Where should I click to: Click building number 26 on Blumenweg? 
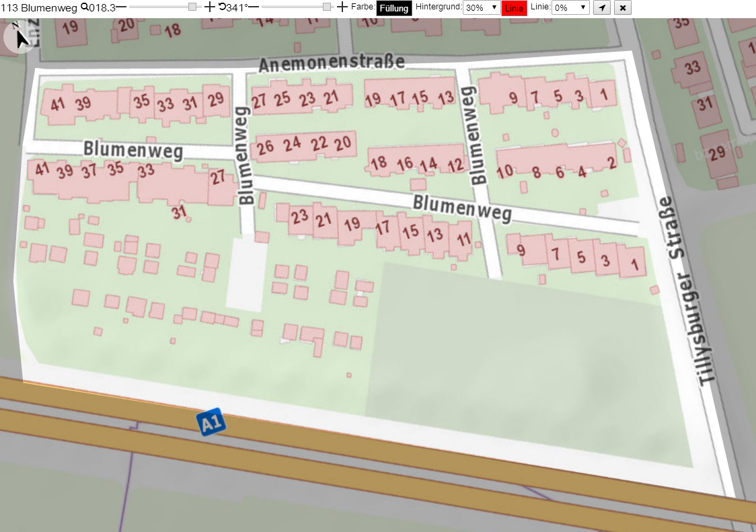[x=265, y=147]
